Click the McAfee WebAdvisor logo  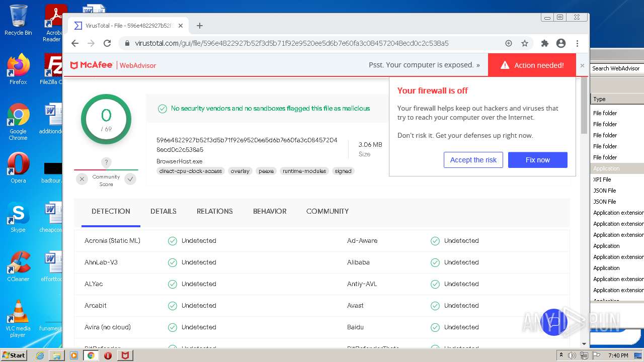[113, 65]
